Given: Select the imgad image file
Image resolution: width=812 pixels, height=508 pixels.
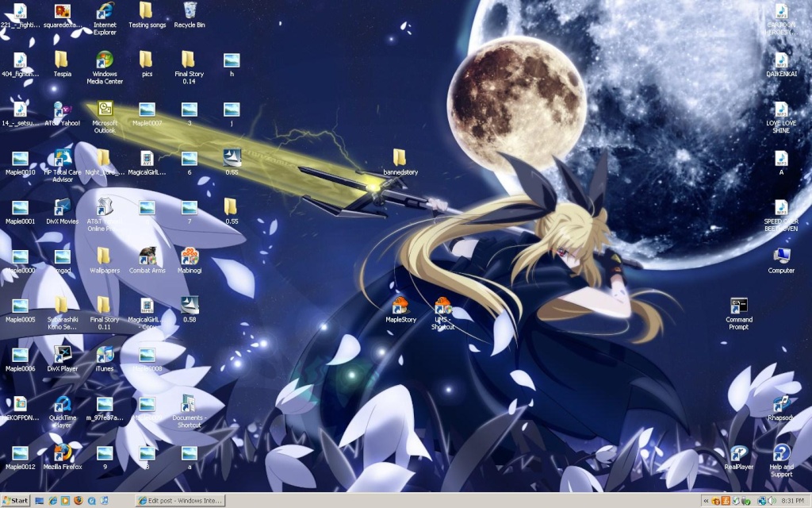Looking at the screenshot, I should (x=62, y=260).
